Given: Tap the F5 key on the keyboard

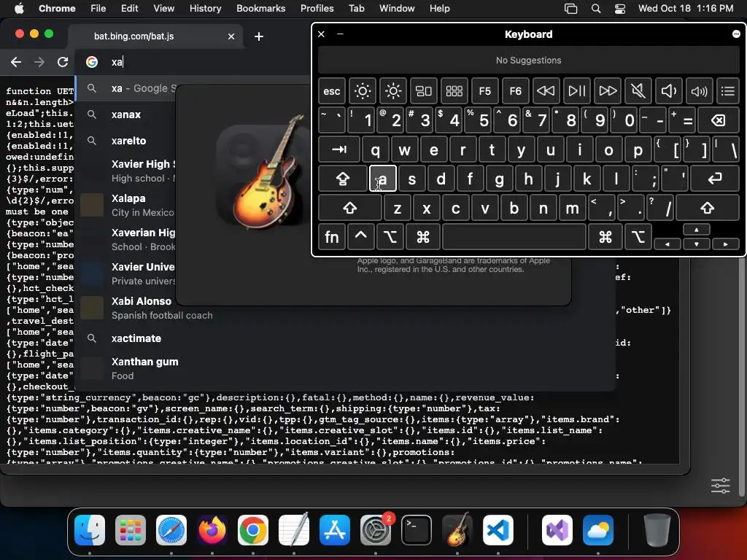Looking at the screenshot, I should point(484,91).
